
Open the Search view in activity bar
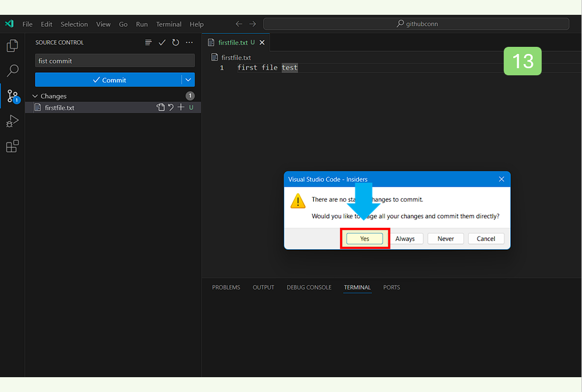tap(12, 71)
